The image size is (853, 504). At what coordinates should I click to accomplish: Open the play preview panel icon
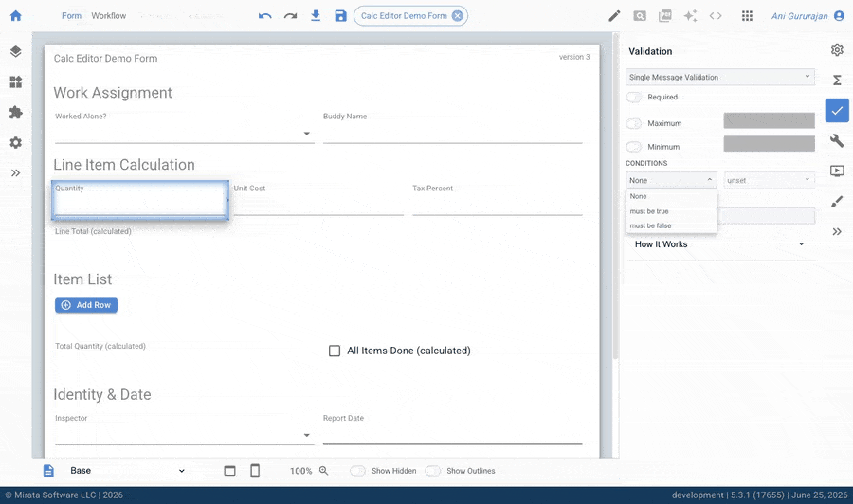[837, 171]
